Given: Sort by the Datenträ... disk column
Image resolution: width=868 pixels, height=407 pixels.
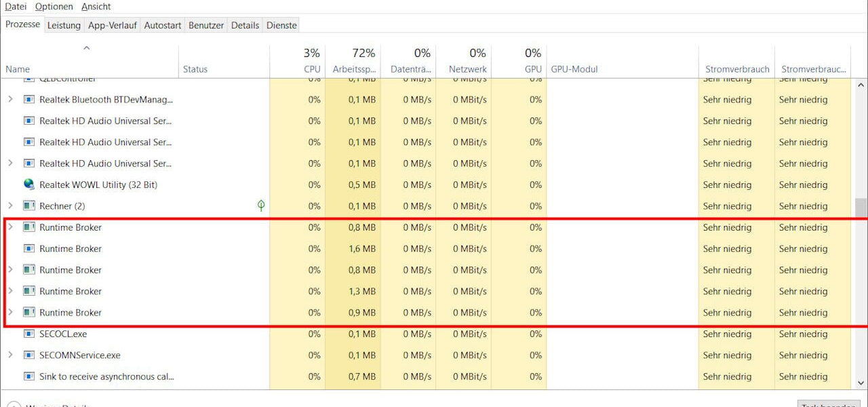Looking at the screenshot, I should click(408, 61).
